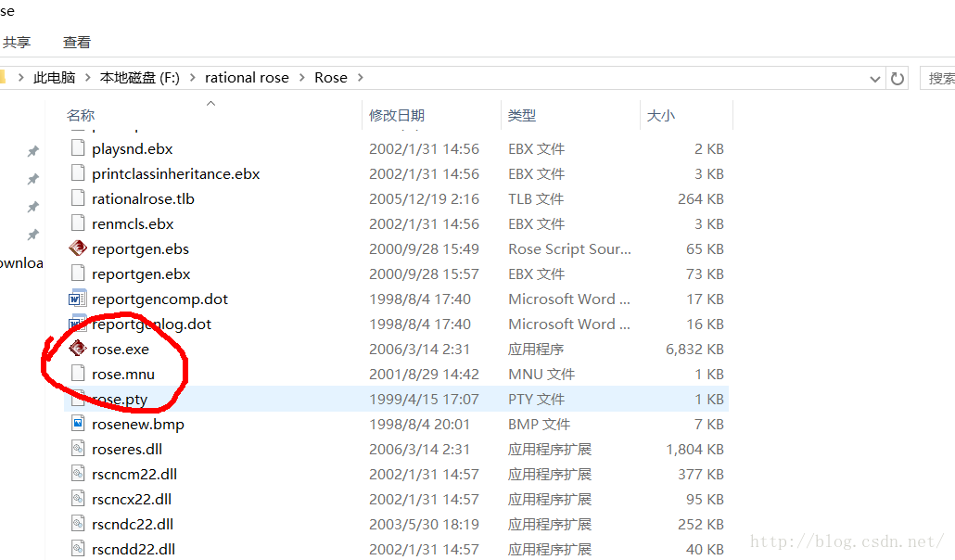Click the search box labeled 搜索
The width and height of the screenshot is (955, 560).
click(937, 78)
